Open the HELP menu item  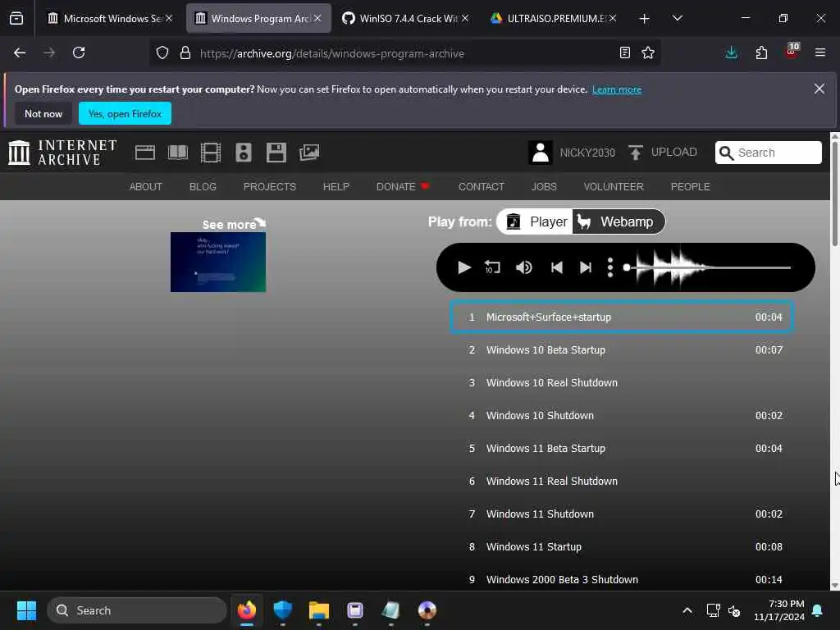tap(336, 186)
